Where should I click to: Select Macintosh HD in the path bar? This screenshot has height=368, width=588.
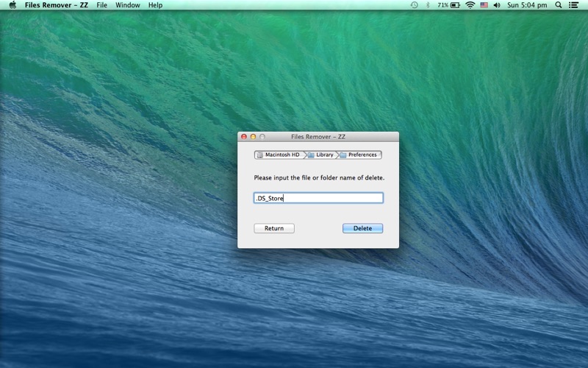(x=280, y=155)
